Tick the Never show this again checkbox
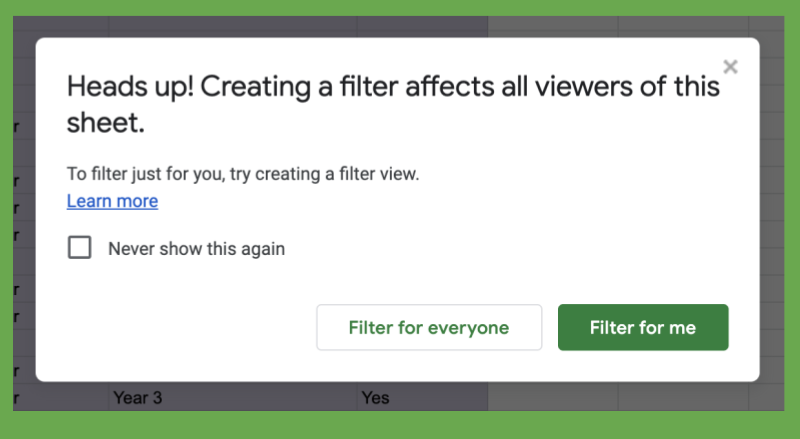Viewport: 800px width, 439px height. [80, 248]
